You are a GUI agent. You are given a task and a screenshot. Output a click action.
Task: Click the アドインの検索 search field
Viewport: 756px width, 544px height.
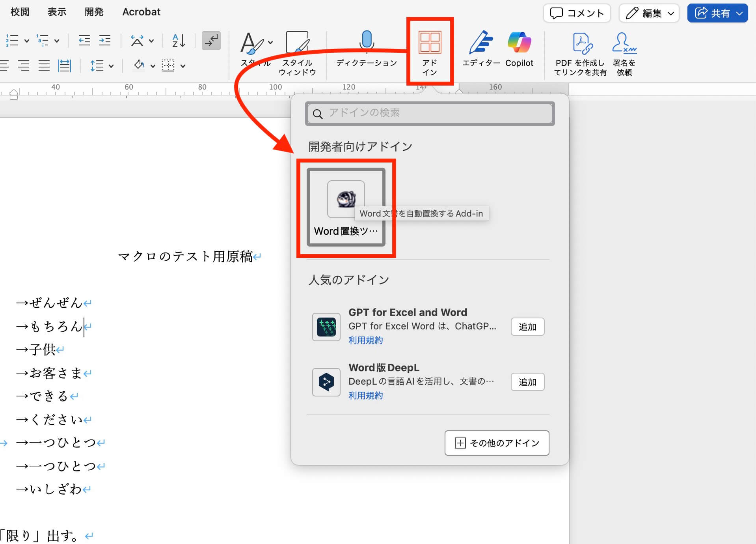coord(430,114)
